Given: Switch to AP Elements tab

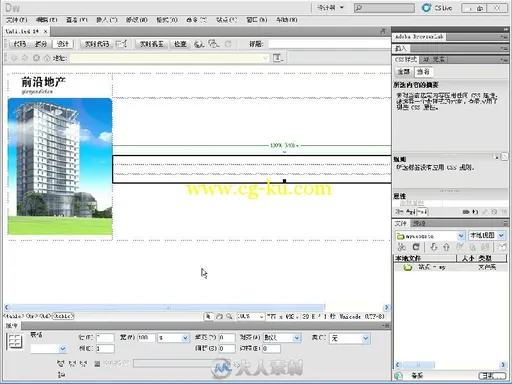Looking at the screenshot, I should (x=433, y=60).
